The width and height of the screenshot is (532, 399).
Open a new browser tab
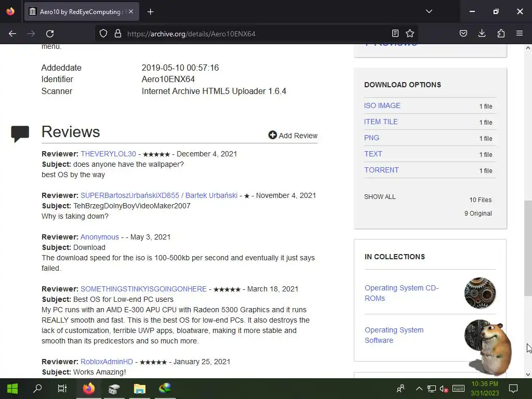[x=150, y=12]
